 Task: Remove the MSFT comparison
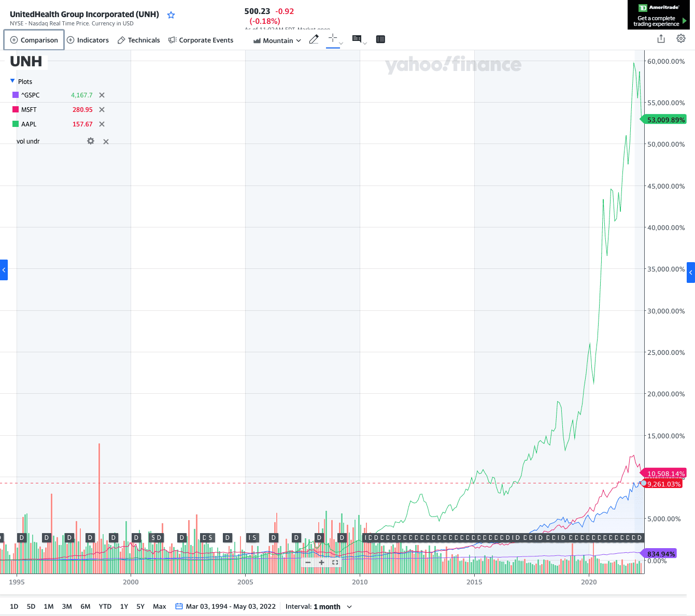[x=102, y=109]
